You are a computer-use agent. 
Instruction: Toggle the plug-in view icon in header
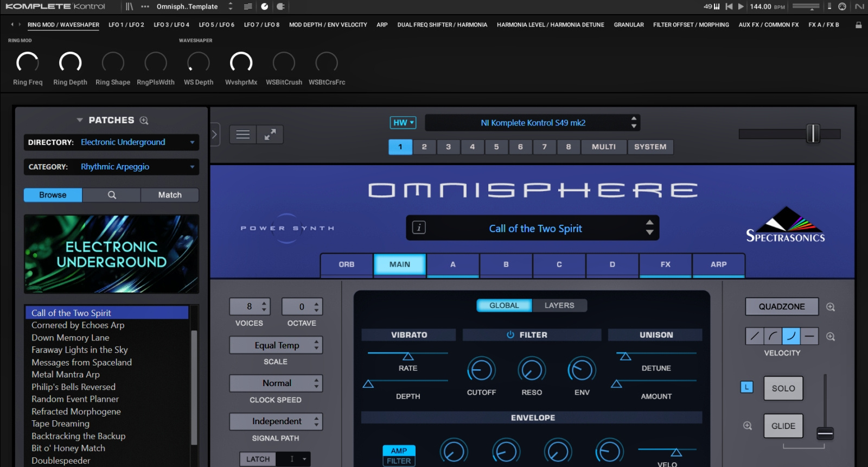point(280,7)
